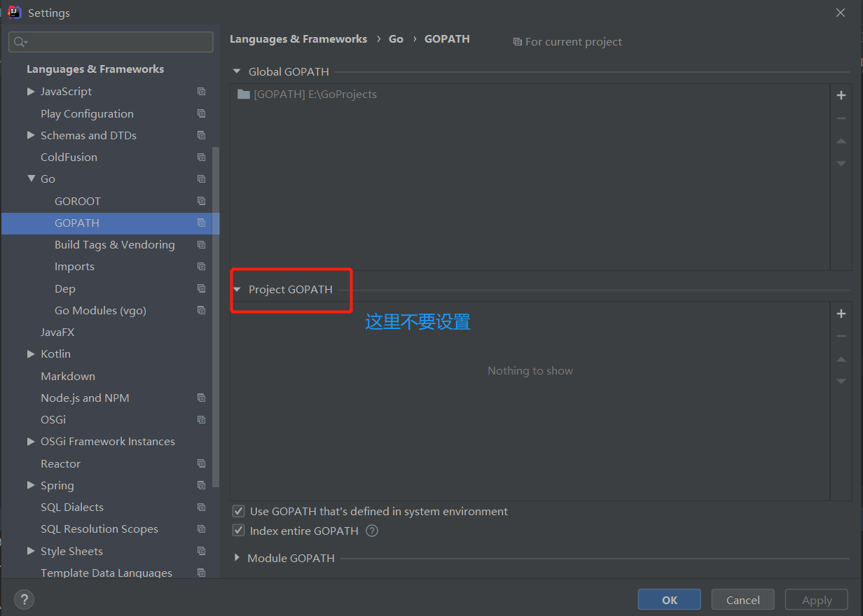The height and width of the screenshot is (616, 863).
Task: Collapse the Global GOPATH section
Action: pyautogui.click(x=236, y=71)
